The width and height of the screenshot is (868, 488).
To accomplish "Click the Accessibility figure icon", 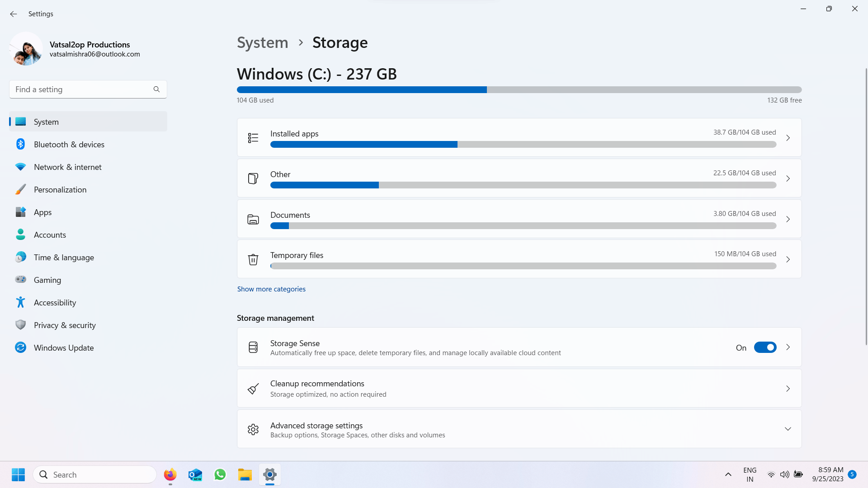I will click(20, 302).
